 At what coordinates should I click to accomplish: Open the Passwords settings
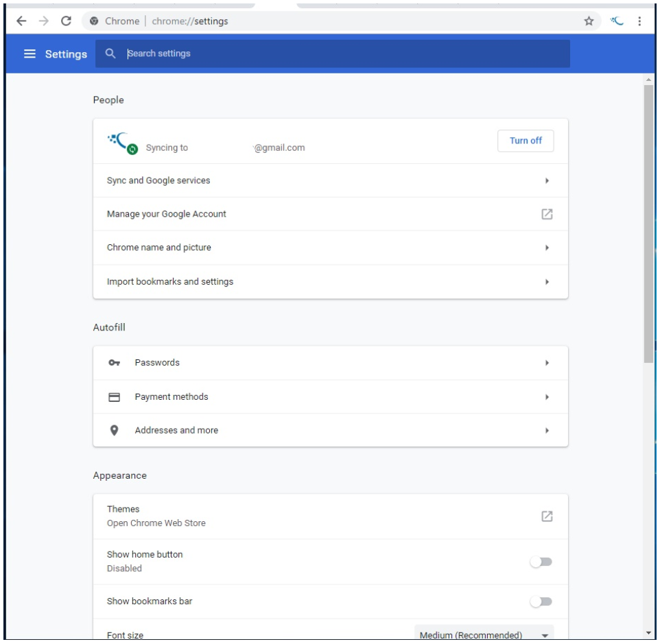pyautogui.click(x=331, y=363)
